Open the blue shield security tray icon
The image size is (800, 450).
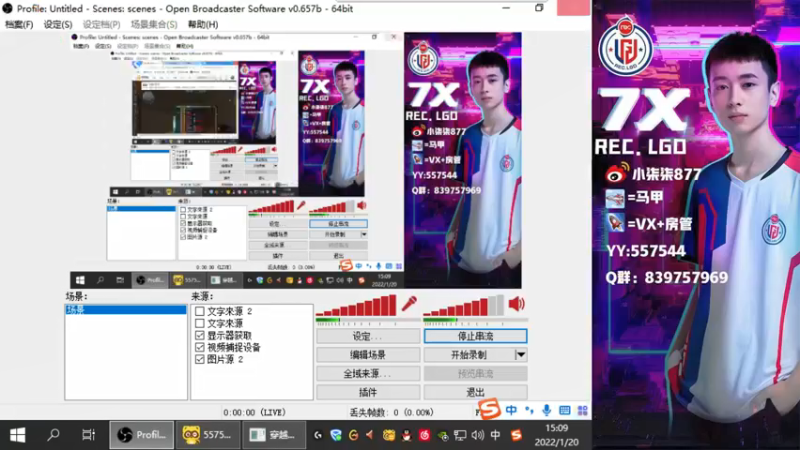tap(336, 435)
